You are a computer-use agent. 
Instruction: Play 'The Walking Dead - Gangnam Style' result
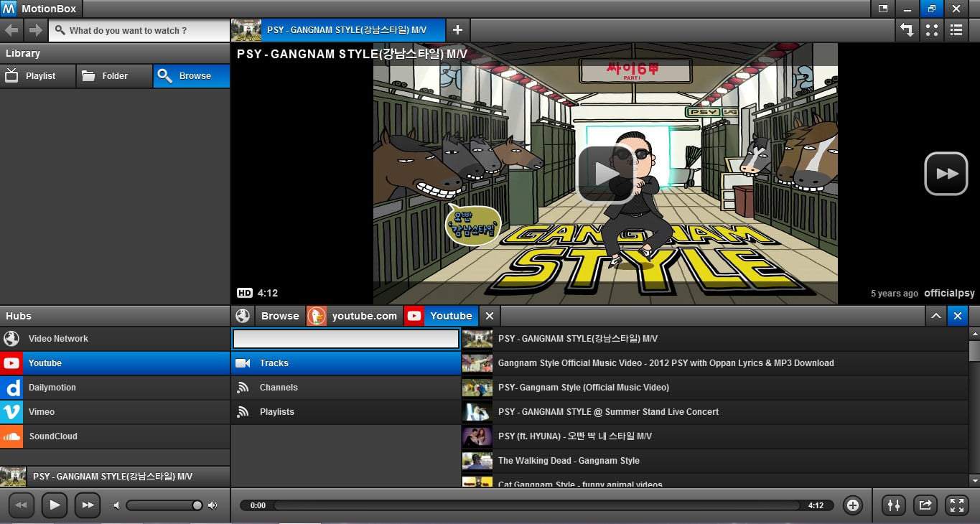click(569, 461)
